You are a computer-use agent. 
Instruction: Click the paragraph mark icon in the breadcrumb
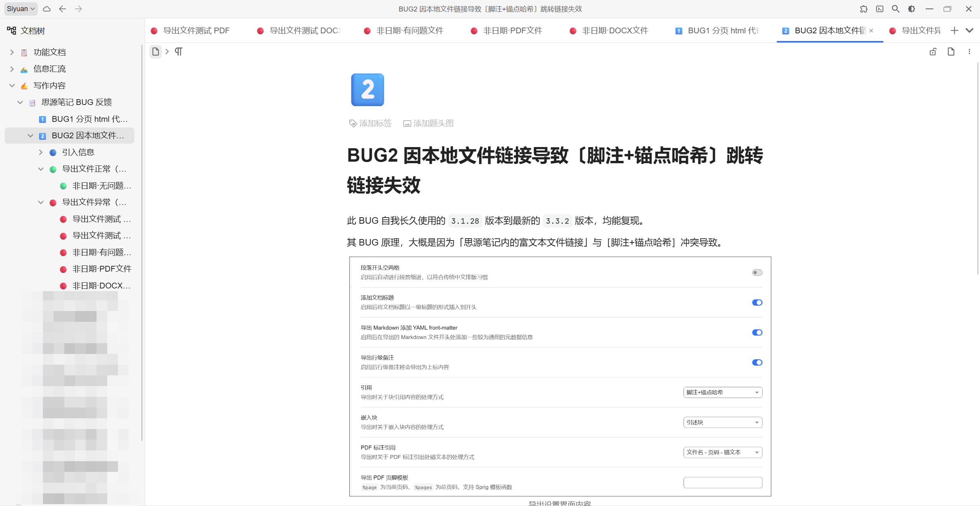click(x=178, y=51)
